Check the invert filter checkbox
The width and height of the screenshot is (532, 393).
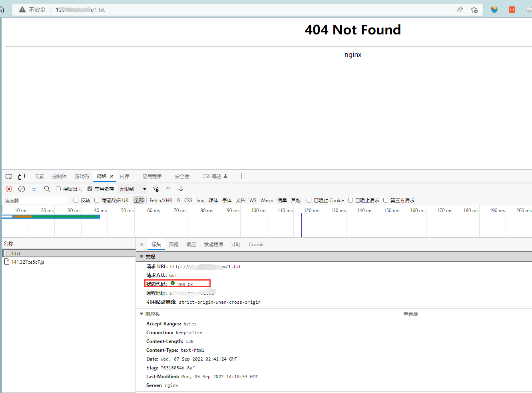click(76, 200)
